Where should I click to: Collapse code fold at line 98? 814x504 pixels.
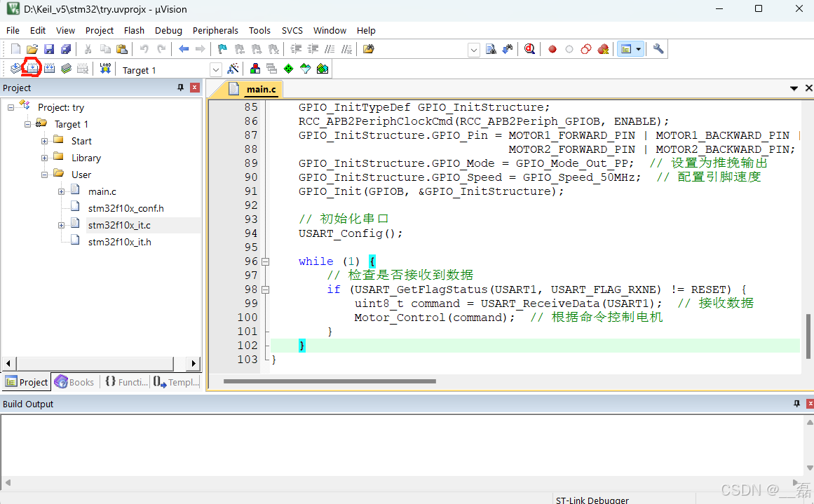(265, 290)
